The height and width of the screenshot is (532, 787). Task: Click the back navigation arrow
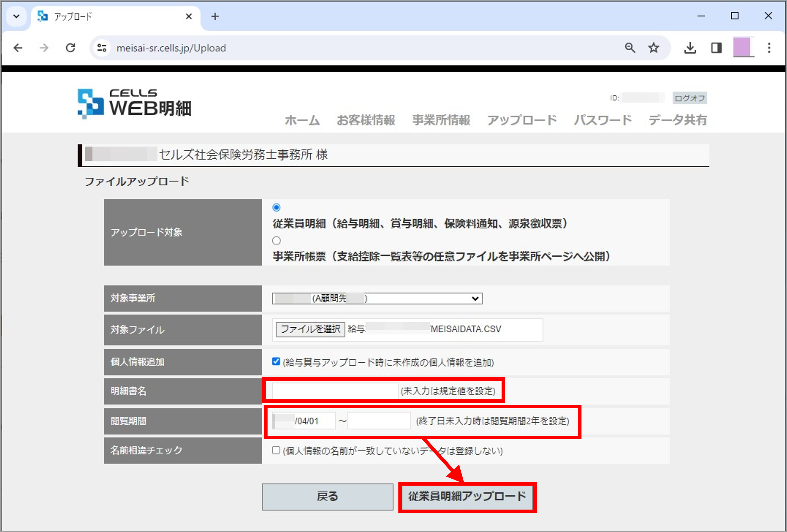coord(18,48)
